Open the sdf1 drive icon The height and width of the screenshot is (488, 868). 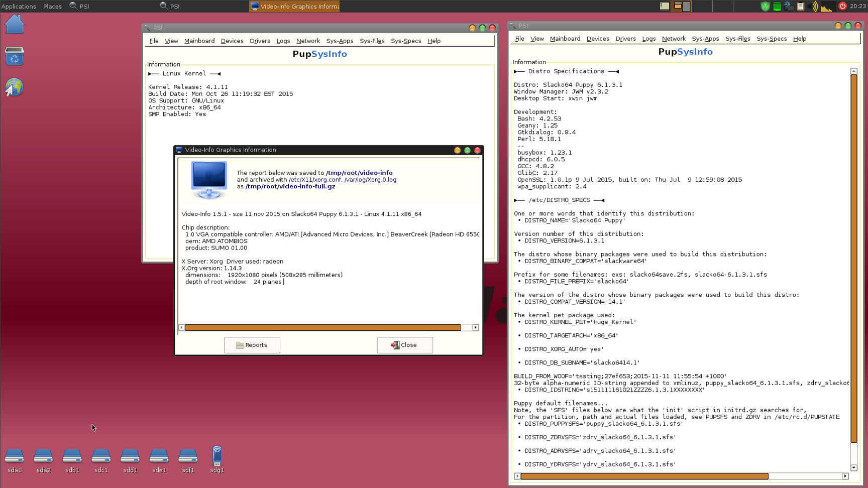[188, 456]
